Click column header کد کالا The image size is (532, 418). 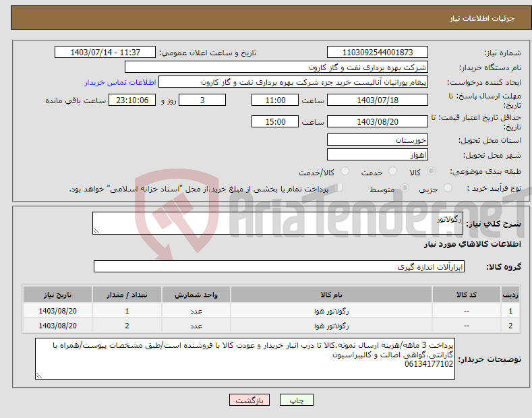(x=466, y=295)
